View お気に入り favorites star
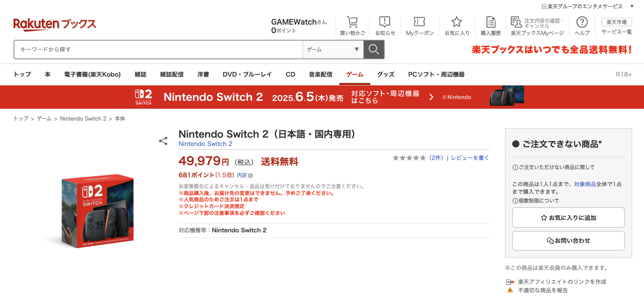This screenshot has width=644, height=300. [x=457, y=25]
